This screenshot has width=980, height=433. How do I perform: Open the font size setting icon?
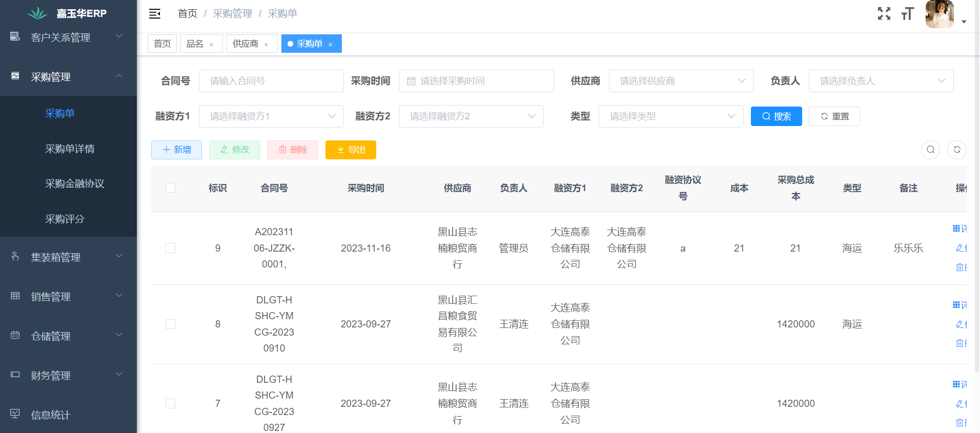pyautogui.click(x=908, y=13)
